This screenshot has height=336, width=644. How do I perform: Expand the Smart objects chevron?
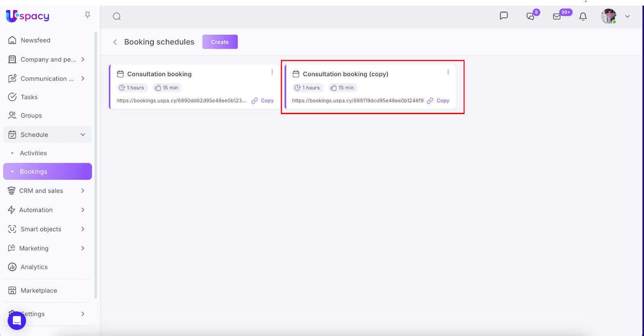tap(83, 229)
